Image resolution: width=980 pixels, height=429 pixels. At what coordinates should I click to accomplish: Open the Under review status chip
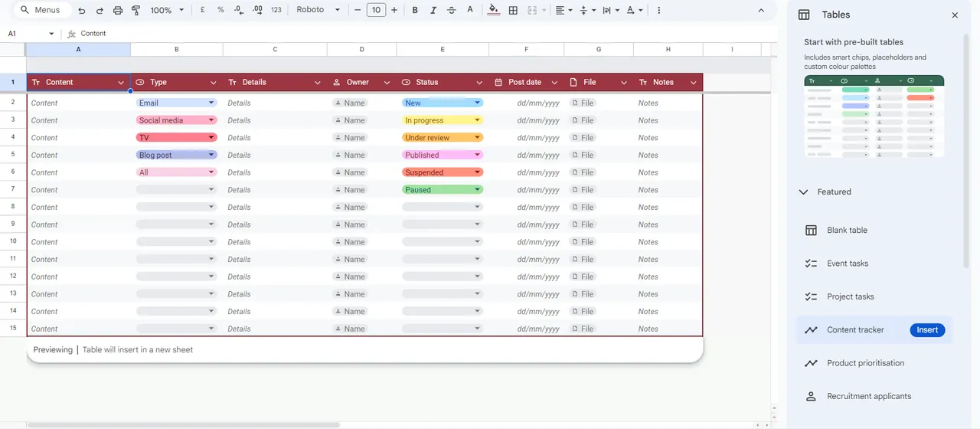coord(443,138)
